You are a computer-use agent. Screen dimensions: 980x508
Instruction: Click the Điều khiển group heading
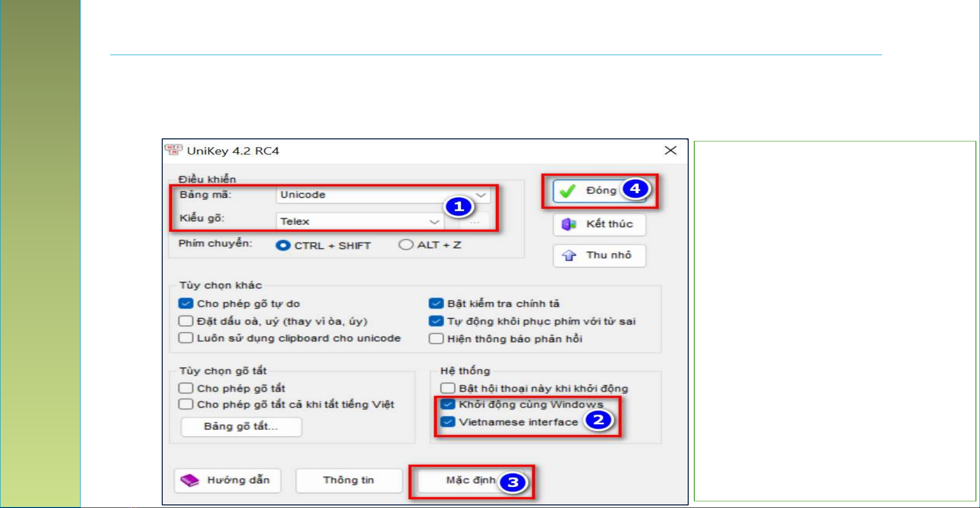coord(207,179)
